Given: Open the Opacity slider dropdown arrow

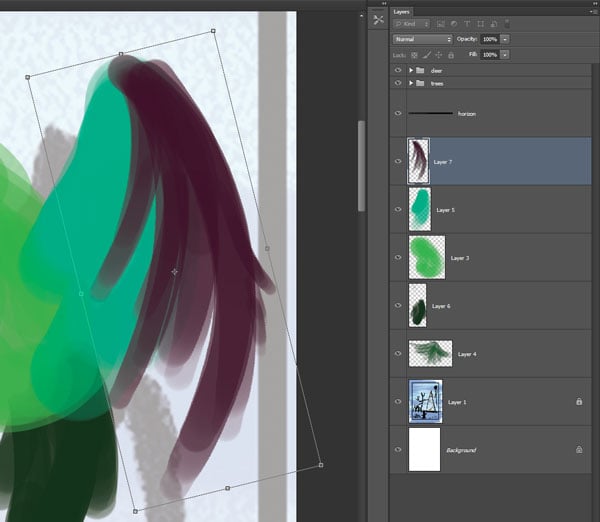Looking at the screenshot, I should (505, 39).
